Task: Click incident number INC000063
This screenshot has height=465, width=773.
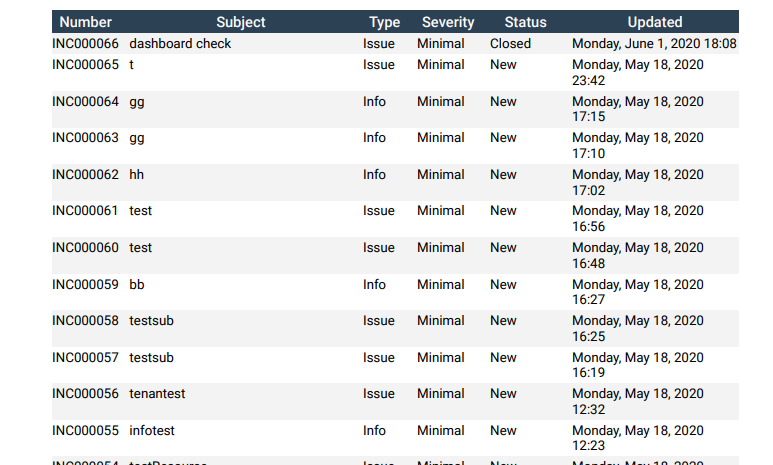Action: click(x=85, y=138)
